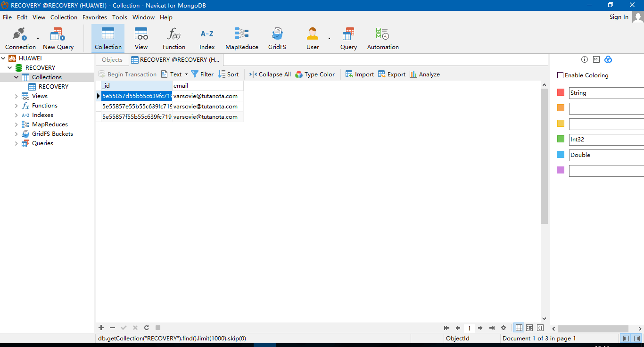
Task: Click Sign In link
Action: click(619, 17)
